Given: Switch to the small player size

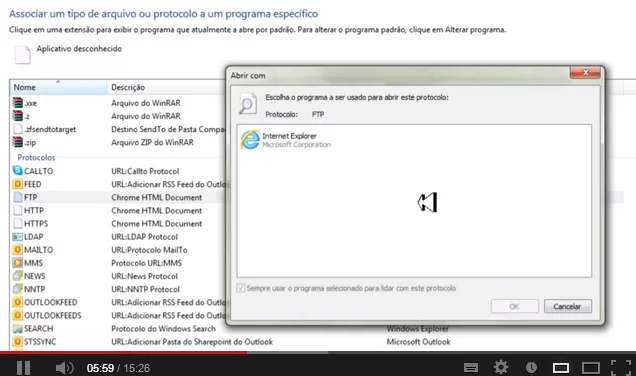Looking at the screenshot, I should click(561, 368).
